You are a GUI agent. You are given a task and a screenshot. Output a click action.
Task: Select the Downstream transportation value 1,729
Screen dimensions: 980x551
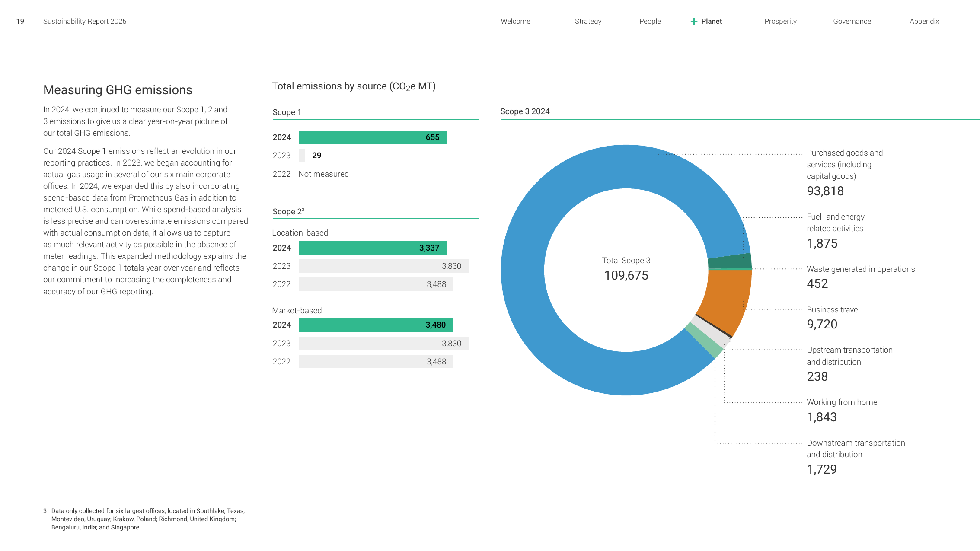(x=821, y=469)
